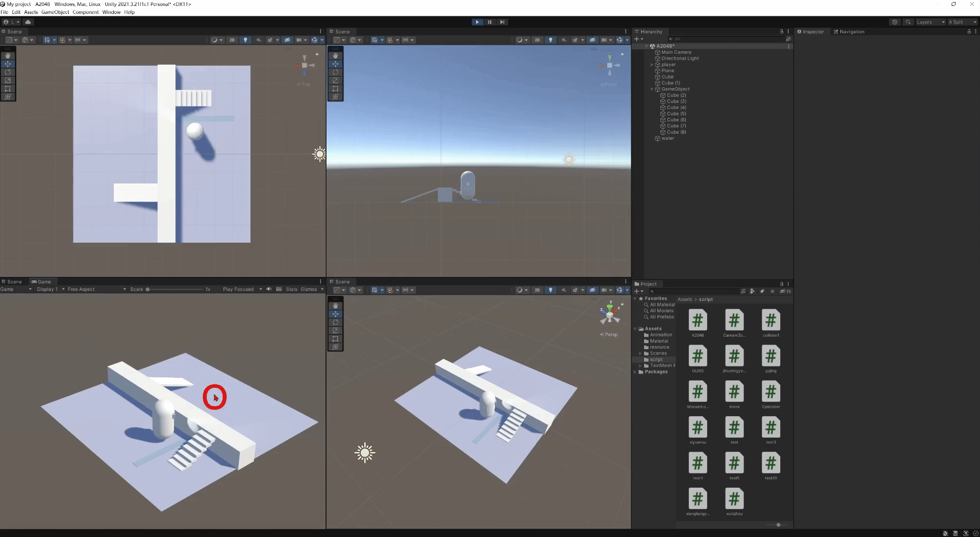The image size is (980, 537).
Task: Select Main Camera in the Hierarchy
Action: click(676, 52)
